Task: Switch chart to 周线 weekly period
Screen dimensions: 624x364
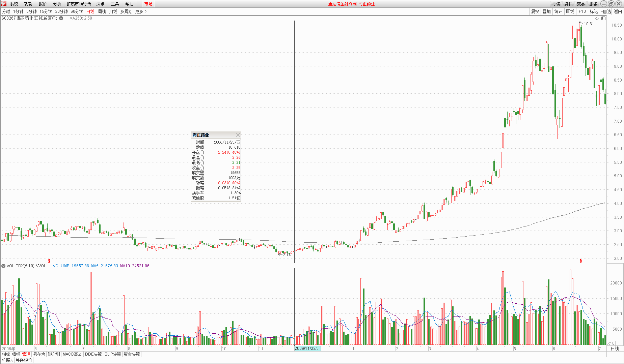Action: 102,11
